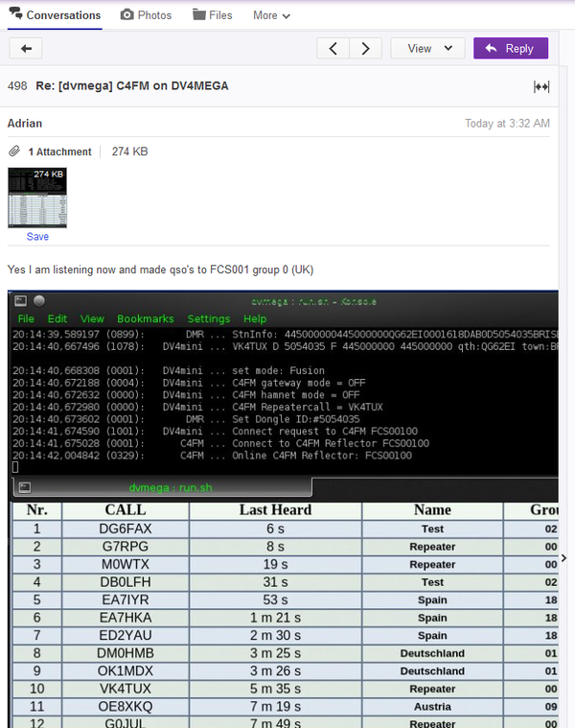Image resolution: width=575 pixels, height=728 pixels.
Task: Select callsign DB0LFH in table
Action: pyautogui.click(x=126, y=582)
